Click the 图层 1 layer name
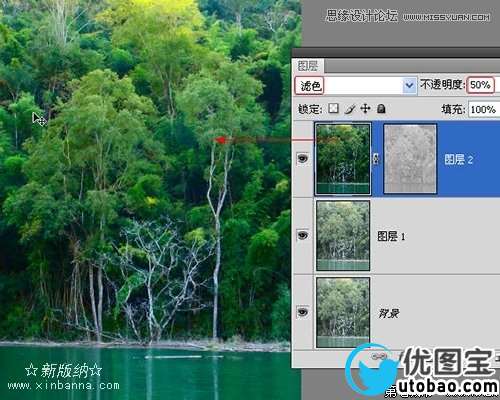500x400 pixels. (391, 236)
